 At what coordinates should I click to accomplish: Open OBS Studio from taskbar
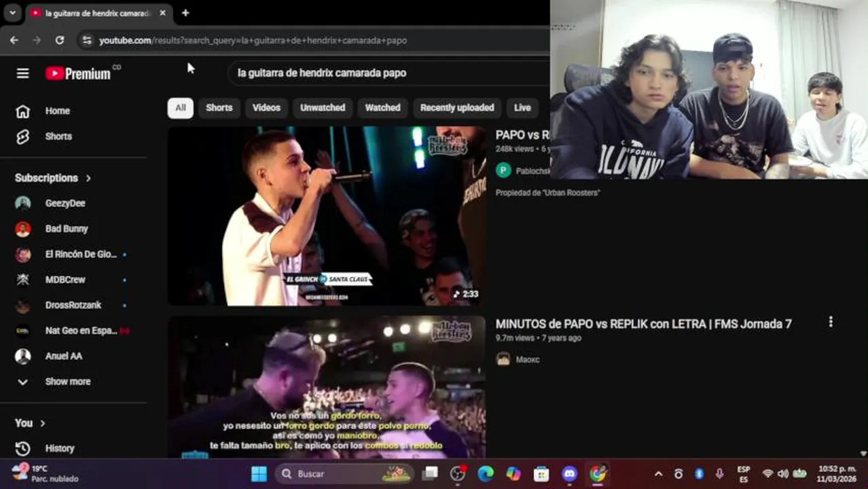pyautogui.click(x=458, y=473)
